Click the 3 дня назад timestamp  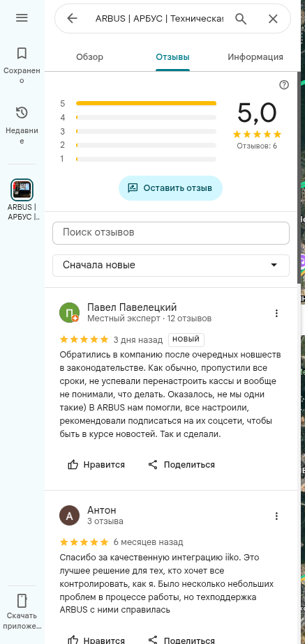(138, 339)
